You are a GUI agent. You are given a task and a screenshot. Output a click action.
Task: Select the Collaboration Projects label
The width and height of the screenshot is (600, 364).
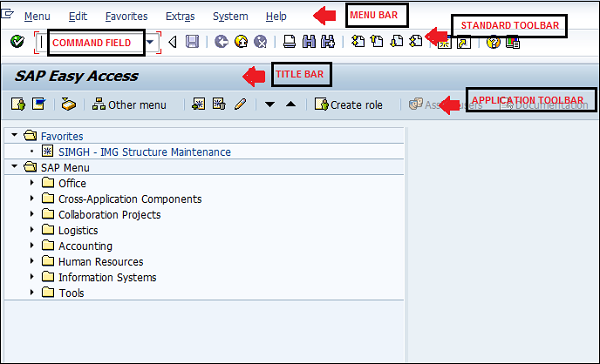point(109,215)
